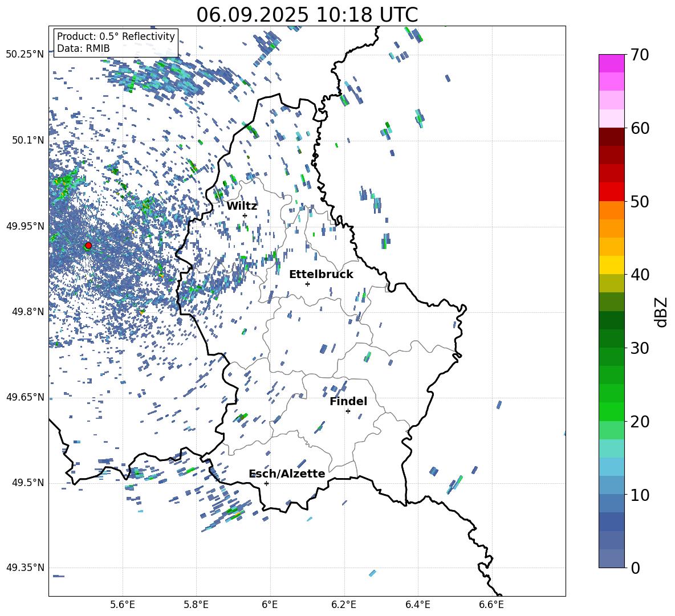675x616 pixels.
Task: Click the Wiltz city label
Action: coord(242,206)
